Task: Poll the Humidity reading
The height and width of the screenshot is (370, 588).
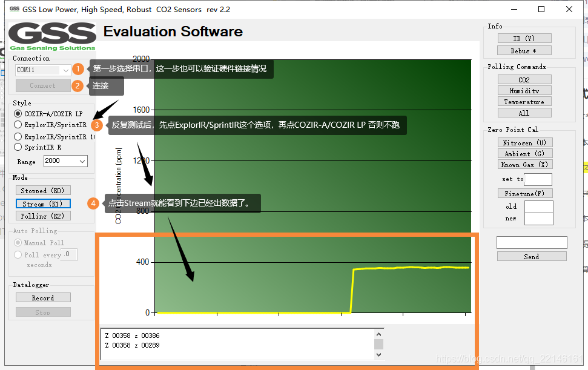Action: [524, 91]
